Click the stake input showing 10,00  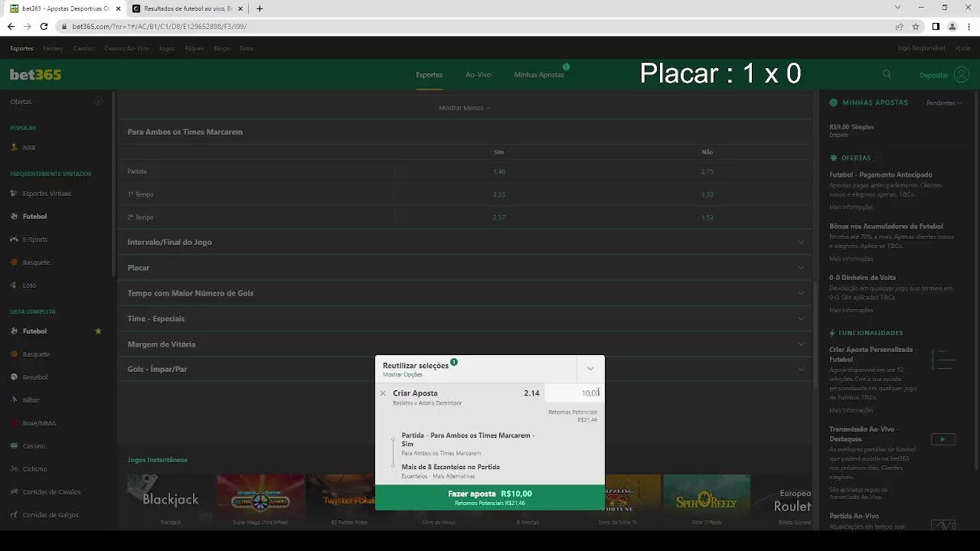(x=573, y=393)
